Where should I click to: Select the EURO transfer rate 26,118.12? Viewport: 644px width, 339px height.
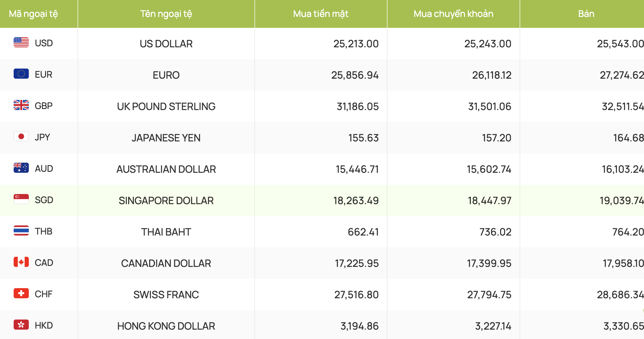tap(492, 75)
